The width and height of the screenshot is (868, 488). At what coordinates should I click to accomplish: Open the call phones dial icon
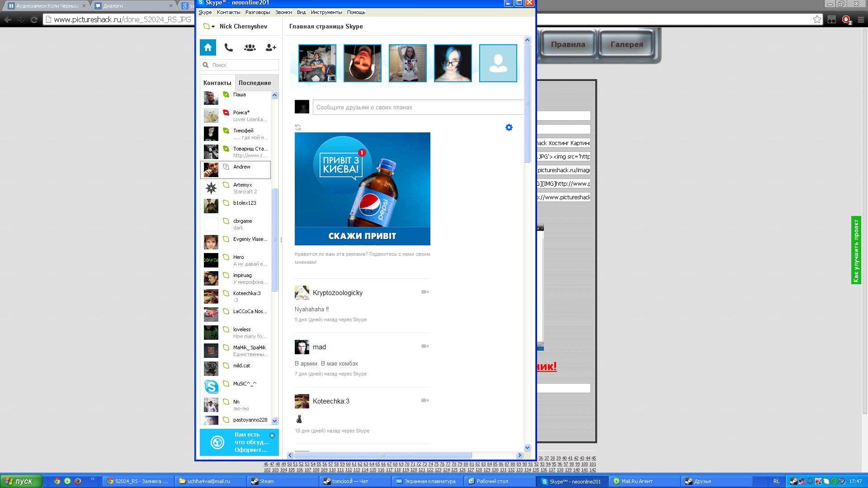point(229,47)
